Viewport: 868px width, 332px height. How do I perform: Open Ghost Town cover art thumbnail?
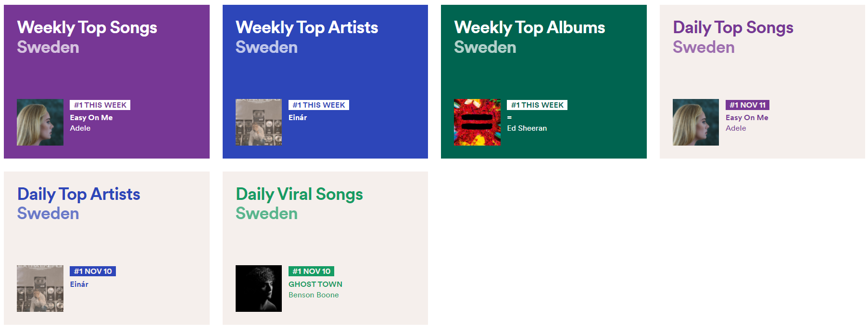(259, 288)
